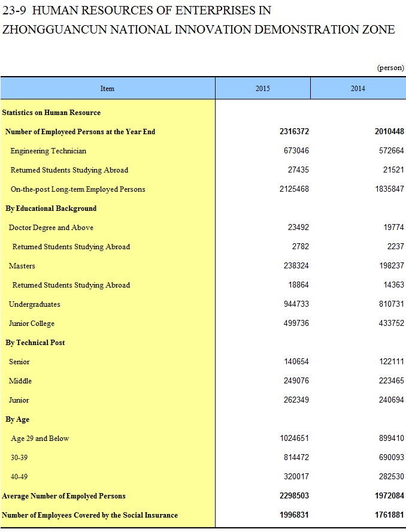
Task: Click the value 240694
Action: click(x=392, y=400)
